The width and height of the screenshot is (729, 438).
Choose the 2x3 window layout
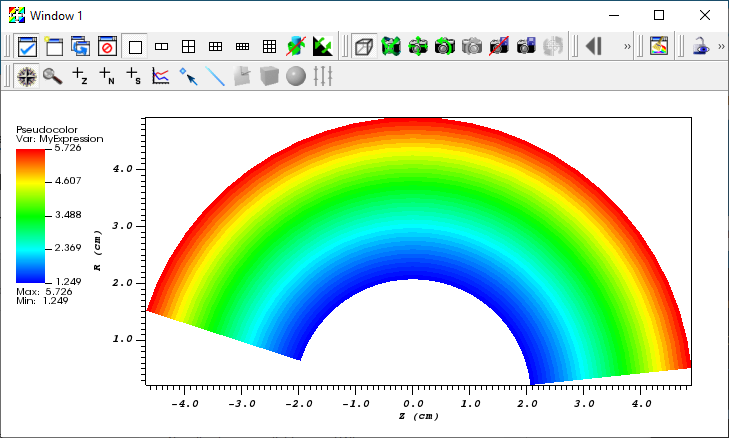(215, 46)
